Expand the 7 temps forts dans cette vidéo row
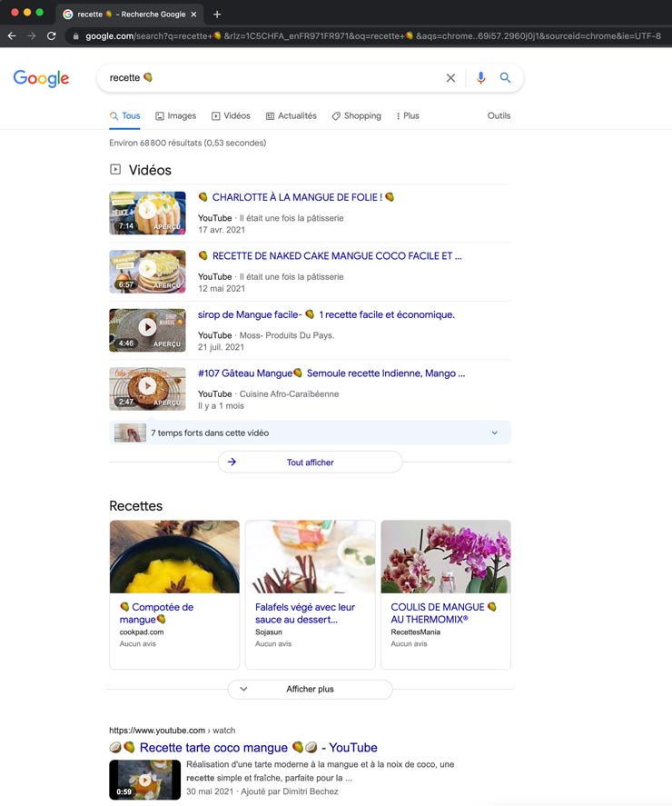This screenshot has height=806, width=672. (310, 433)
